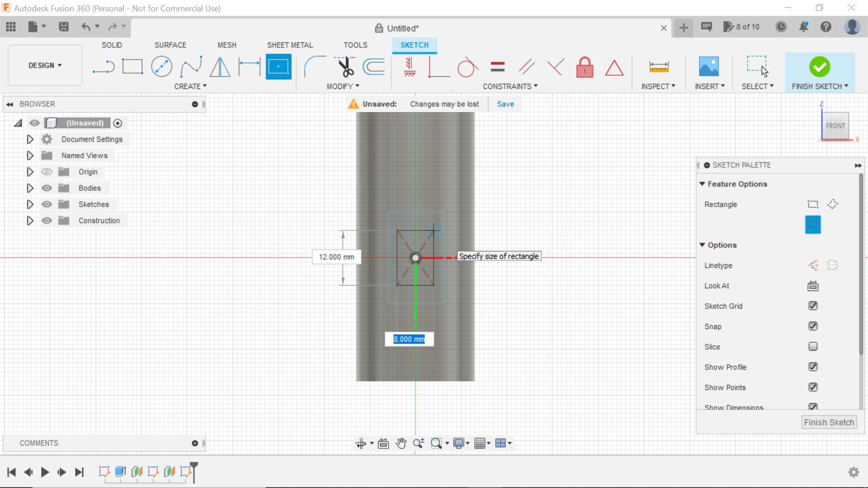
Task: Disable the Snap checkbox in palette
Action: (812, 326)
